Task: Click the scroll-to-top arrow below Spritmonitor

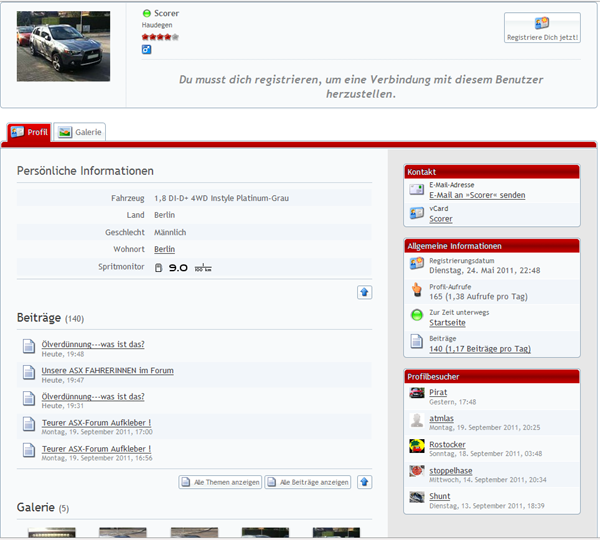Action: pyautogui.click(x=365, y=292)
